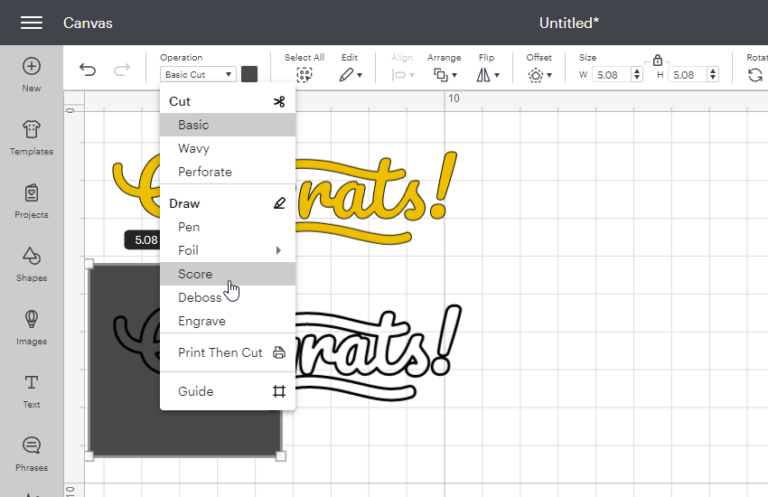The height and width of the screenshot is (497, 768).
Task: Select the yellow Congrats! image
Action: coord(377,196)
